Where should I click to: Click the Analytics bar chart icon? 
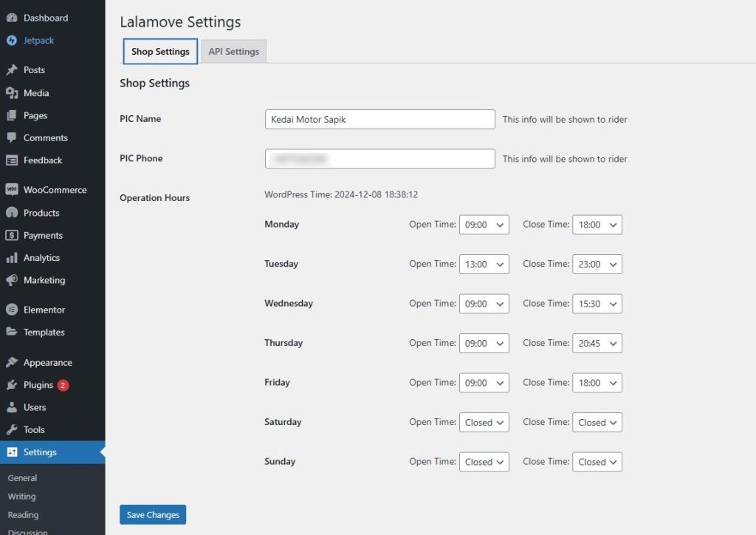12,258
